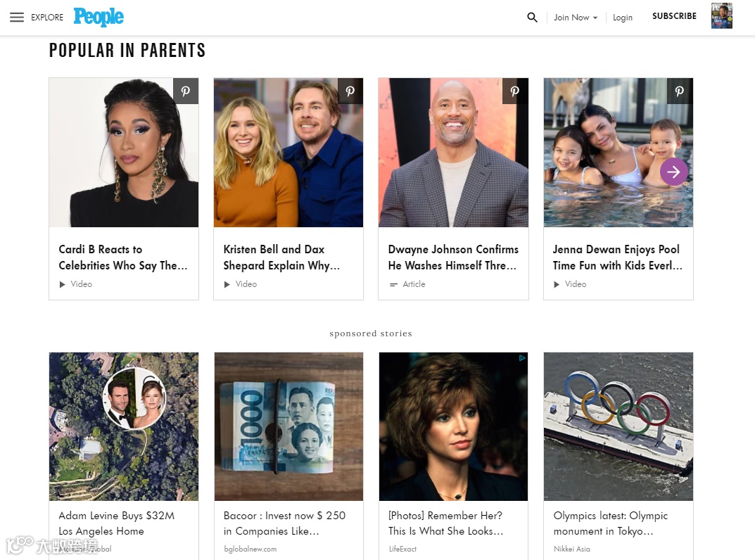This screenshot has height=560, width=755.
Task: Click the purple next arrow on carousel
Action: pyautogui.click(x=673, y=172)
